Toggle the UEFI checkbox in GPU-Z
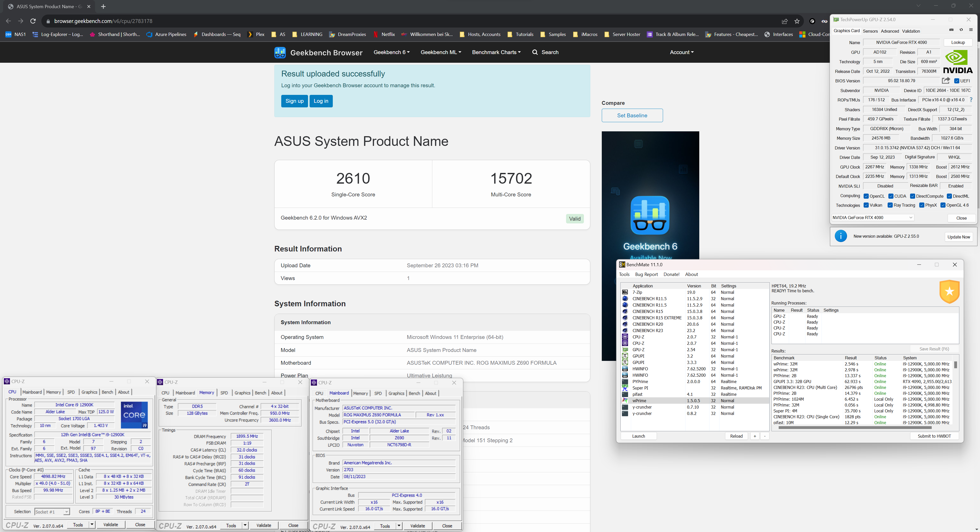This screenshot has height=532, width=980. click(957, 81)
